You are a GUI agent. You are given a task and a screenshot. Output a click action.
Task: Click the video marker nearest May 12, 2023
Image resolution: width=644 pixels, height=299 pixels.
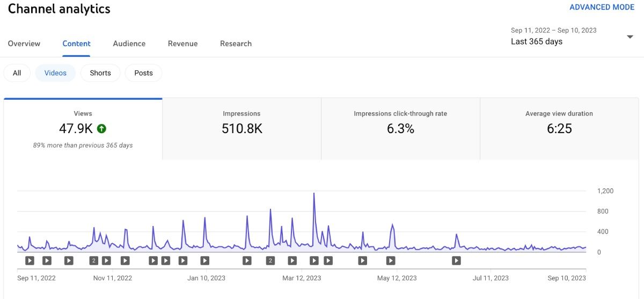coord(391,261)
